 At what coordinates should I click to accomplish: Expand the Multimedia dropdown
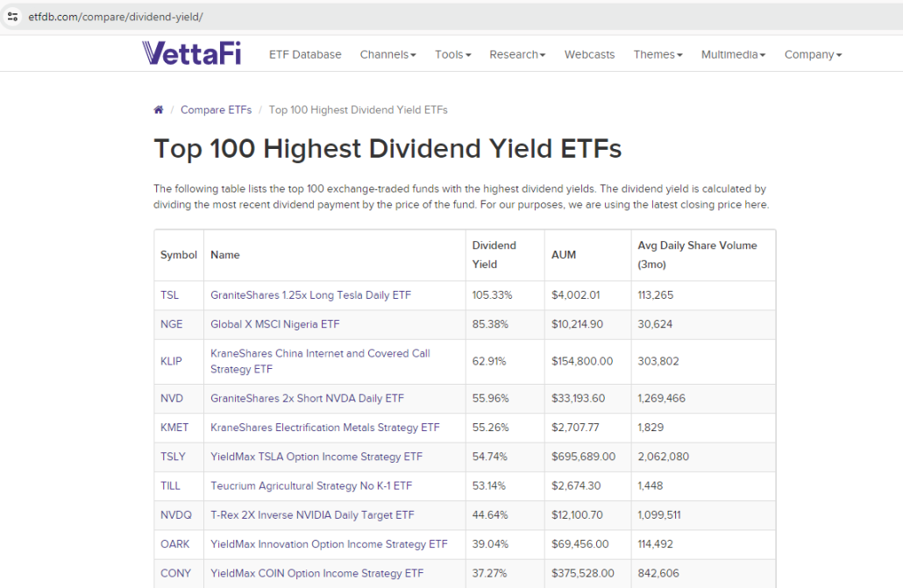point(733,53)
